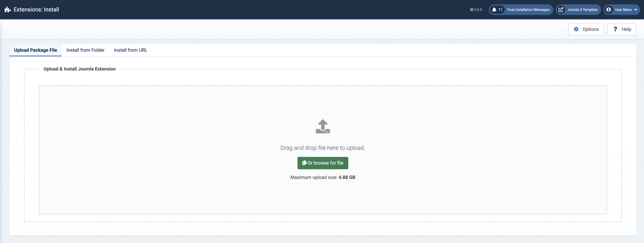Open the Help button
This screenshot has width=644, height=243.
coord(622,29)
